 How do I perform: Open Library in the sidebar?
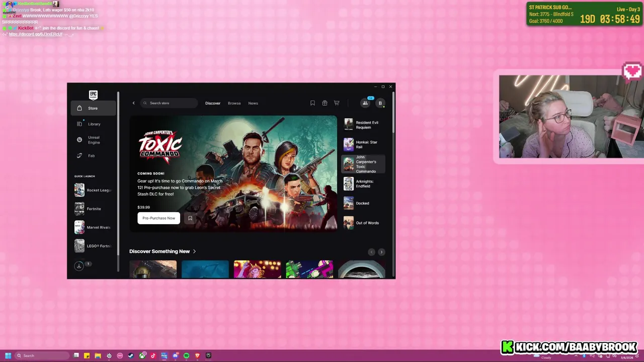pos(93,124)
